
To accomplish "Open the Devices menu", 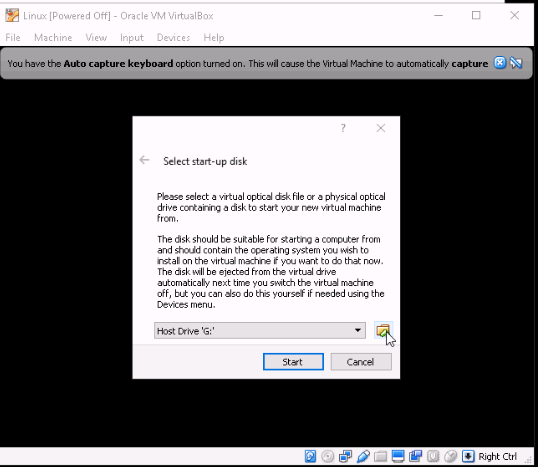I will point(173,37).
